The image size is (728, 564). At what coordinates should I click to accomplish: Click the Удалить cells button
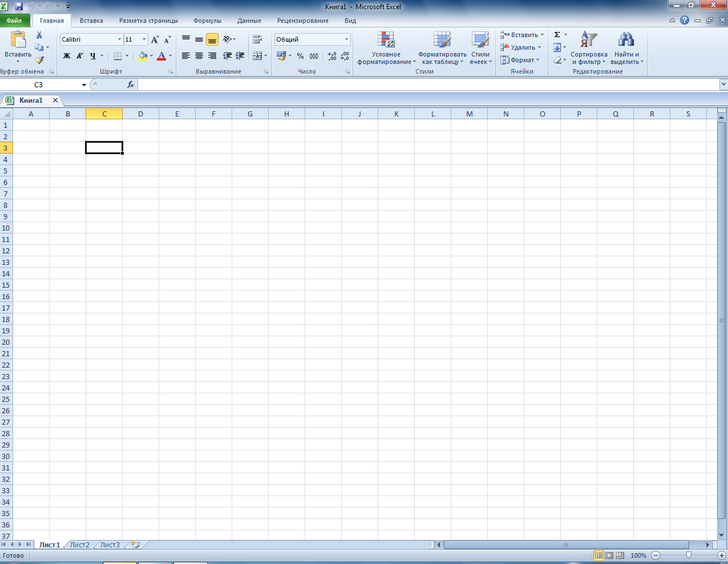[x=522, y=47]
